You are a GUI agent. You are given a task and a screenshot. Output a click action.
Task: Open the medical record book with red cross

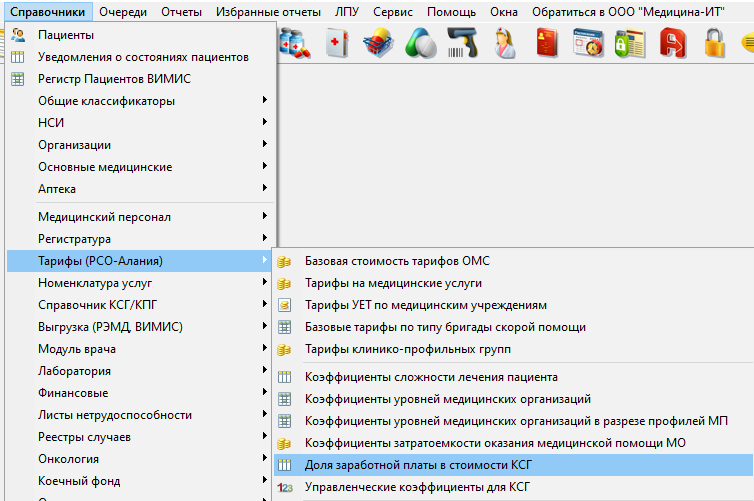336,43
